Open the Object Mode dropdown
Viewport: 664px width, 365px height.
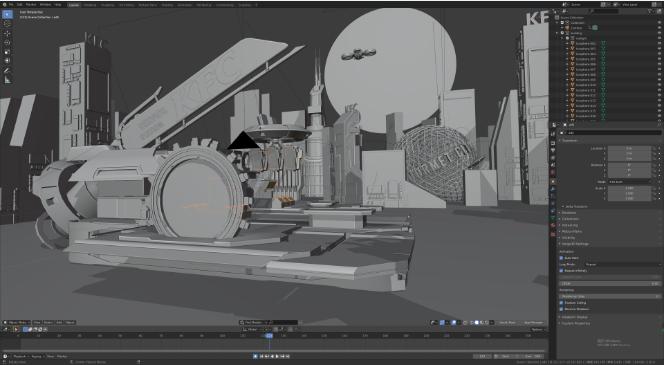[x=17, y=323]
